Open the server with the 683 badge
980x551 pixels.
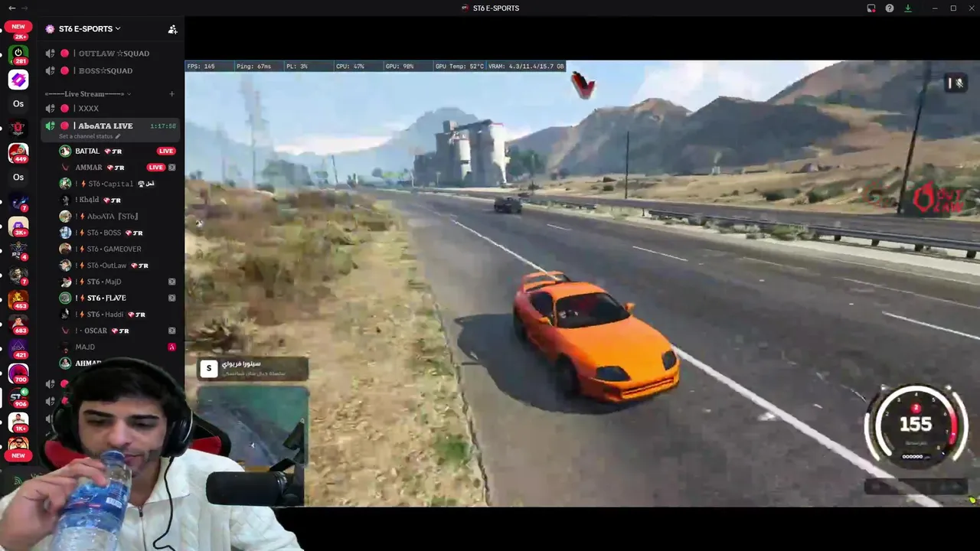pos(18,324)
